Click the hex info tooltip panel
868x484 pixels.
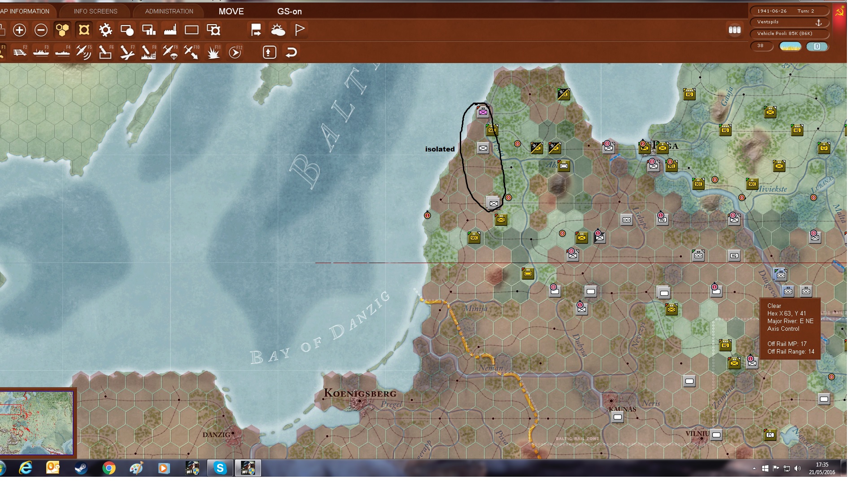pyautogui.click(x=790, y=328)
